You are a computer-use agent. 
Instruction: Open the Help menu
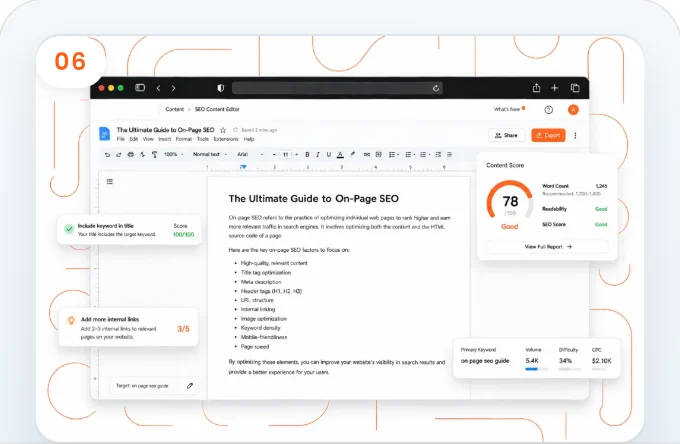coord(249,139)
